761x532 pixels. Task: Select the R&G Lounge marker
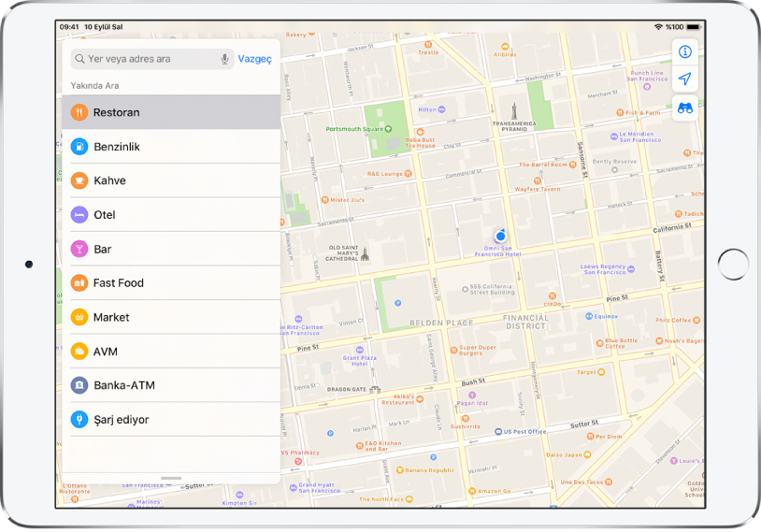(409, 174)
